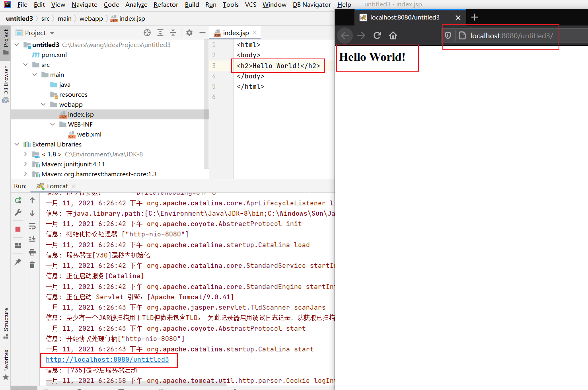This screenshot has height=390, width=588.
Task: Toggle soft-wrap in the Run console
Action: pos(32,226)
